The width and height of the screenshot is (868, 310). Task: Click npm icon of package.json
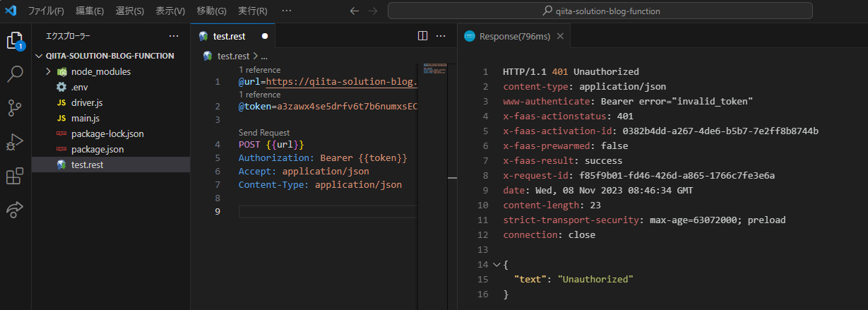[61, 149]
